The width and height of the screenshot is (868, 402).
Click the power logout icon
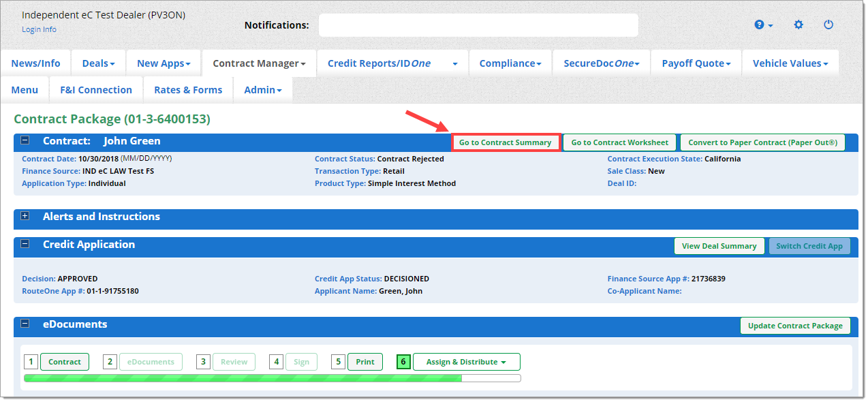click(x=828, y=25)
